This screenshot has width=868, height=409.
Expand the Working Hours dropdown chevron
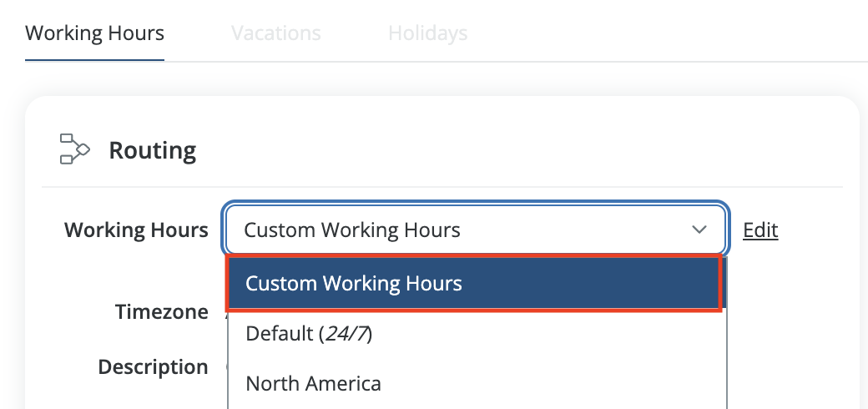click(x=699, y=230)
